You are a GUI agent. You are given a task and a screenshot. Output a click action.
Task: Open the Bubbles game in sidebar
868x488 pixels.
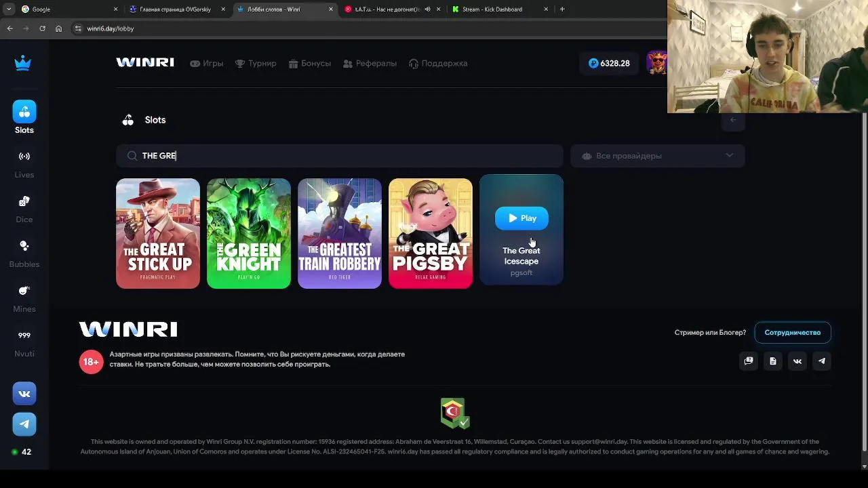[24, 254]
